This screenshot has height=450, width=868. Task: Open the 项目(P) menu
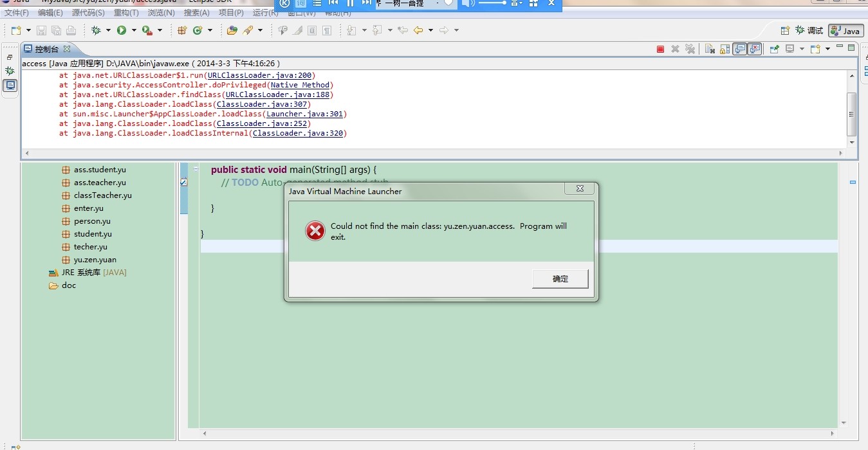click(x=231, y=13)
